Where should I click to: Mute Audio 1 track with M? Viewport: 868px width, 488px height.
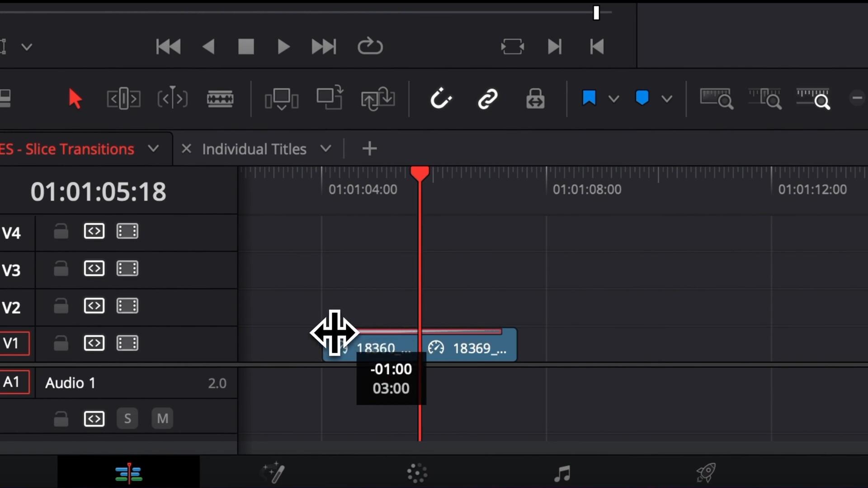coord(162,418)
